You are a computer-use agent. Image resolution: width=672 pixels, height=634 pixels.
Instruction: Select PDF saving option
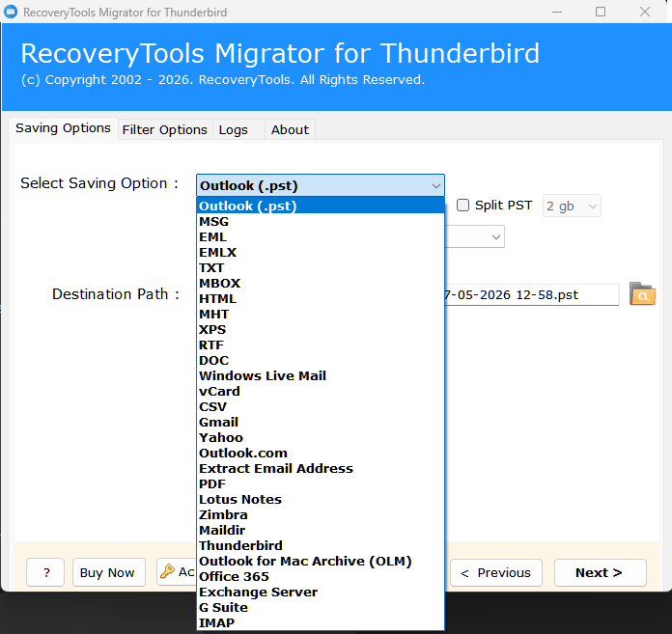pos(321,483)
